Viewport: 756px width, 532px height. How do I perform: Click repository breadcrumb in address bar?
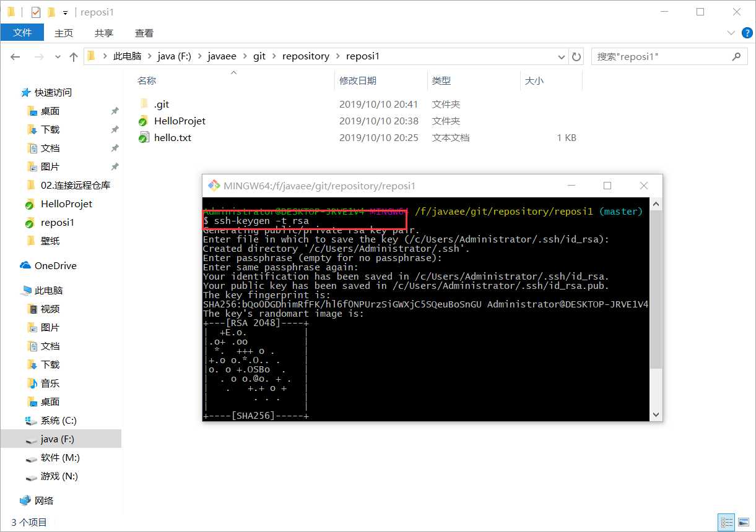pos(306,56)
